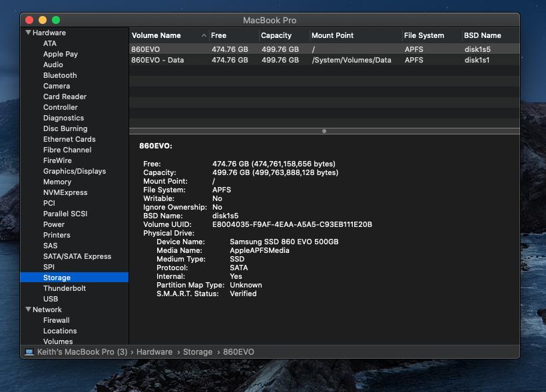This screenshot has height=392, width=546.
Task: Open the Graphics/Displays section
Action: (x=75, y=171)
